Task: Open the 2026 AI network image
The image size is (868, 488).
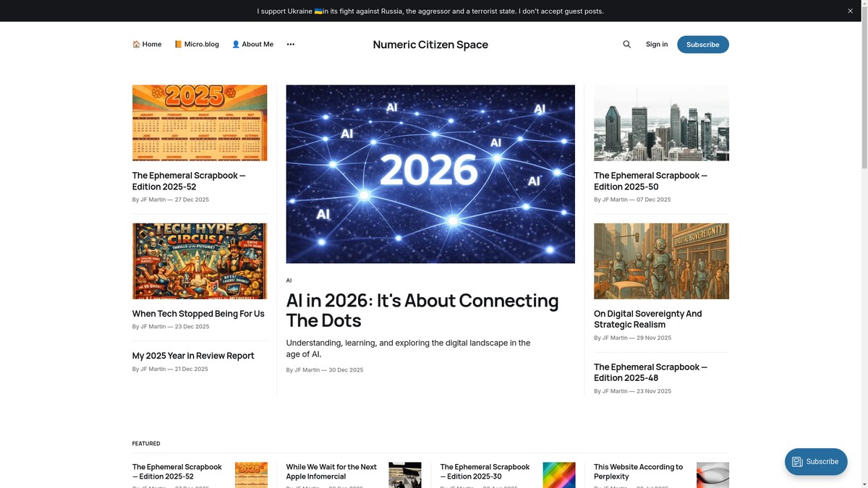Action: (x=430, y=174)
